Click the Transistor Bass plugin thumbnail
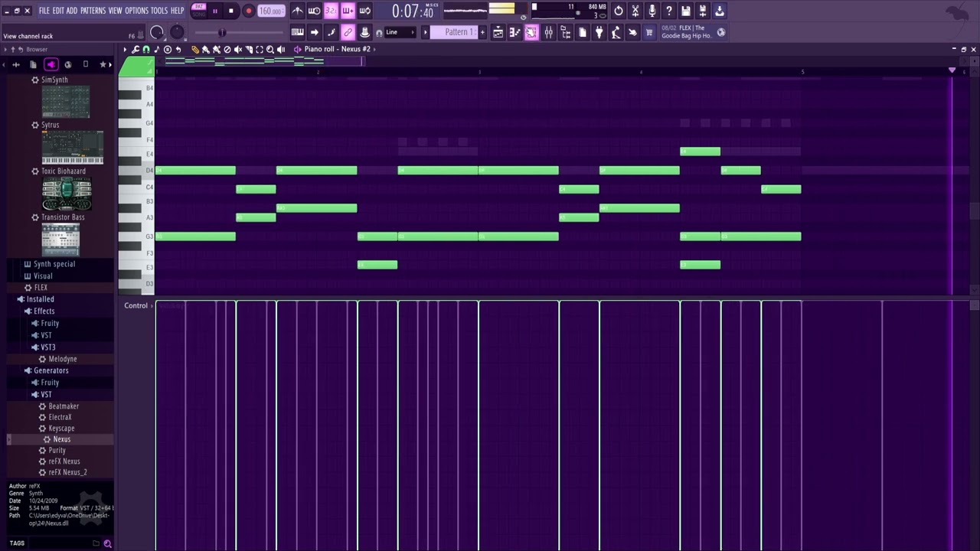Image resolution: width=980 pixels, height=551 pixels. 60,240
